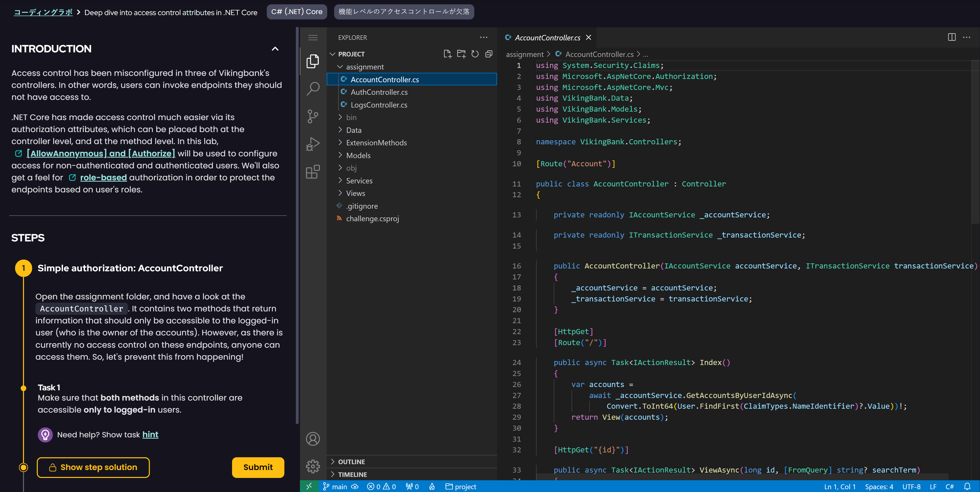The width and height of the screenshot is (980, 492).
Task: Open Run and Debug view icon
Action: pos(313,144)
